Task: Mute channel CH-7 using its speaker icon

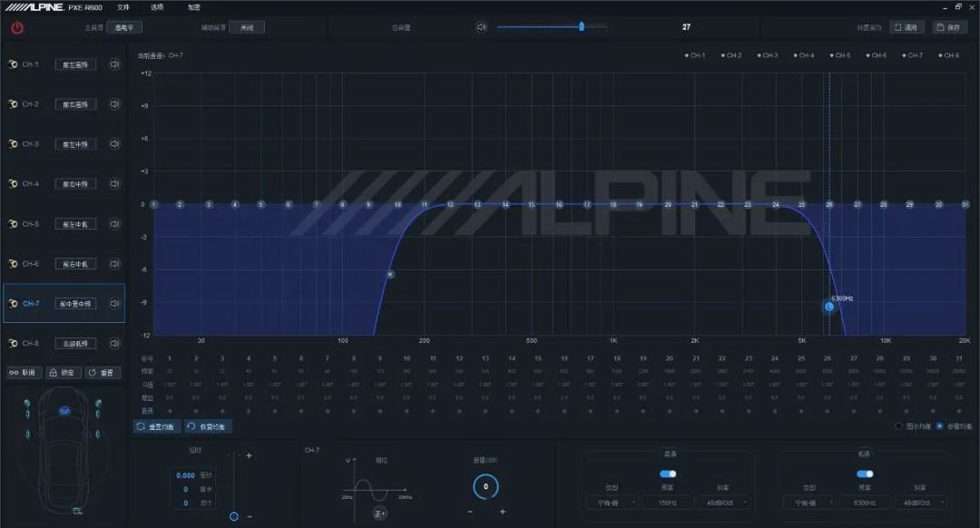Action: point(114,303)
